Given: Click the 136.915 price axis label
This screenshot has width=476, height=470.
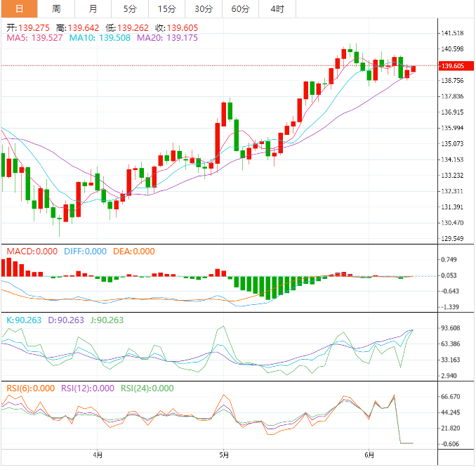Looking at the screenshot, I should coord(452,112).
